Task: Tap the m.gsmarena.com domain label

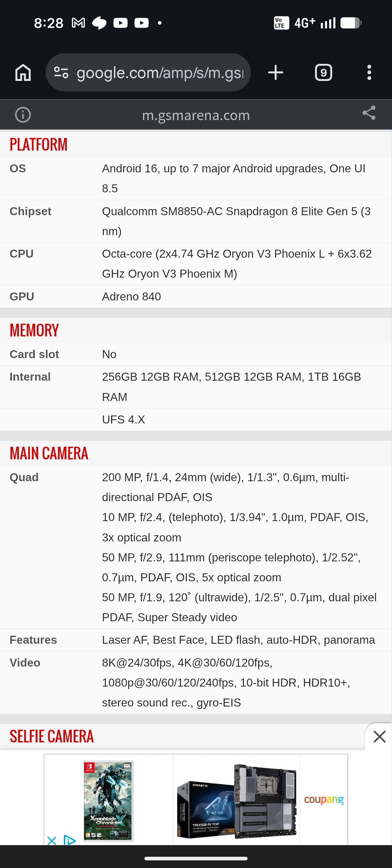Action: (x=196, y=115)
